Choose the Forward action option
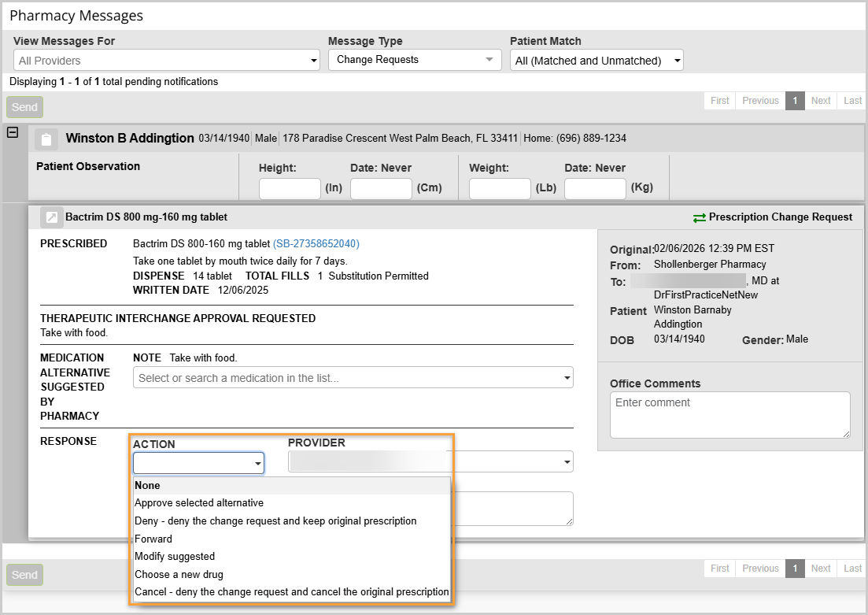The image size is (868, 615). click(292, 539)
